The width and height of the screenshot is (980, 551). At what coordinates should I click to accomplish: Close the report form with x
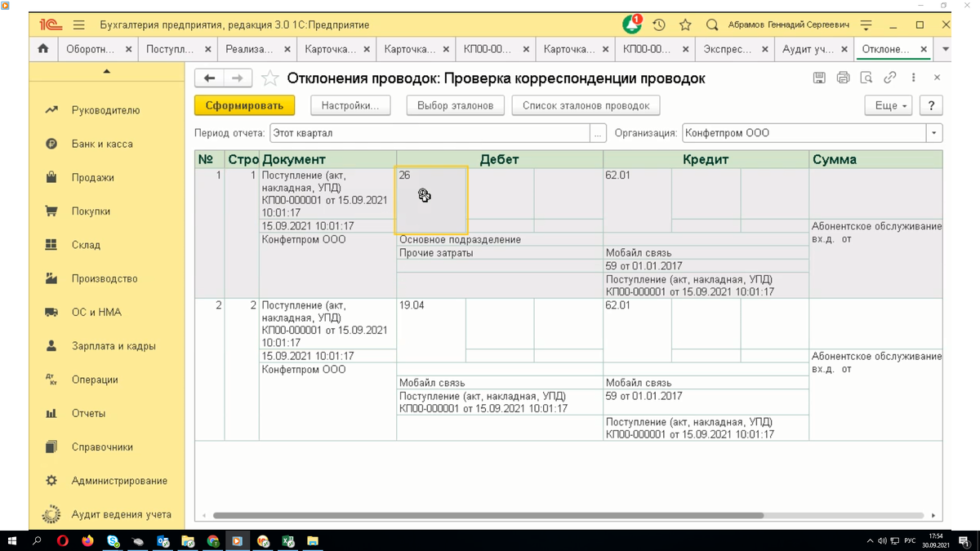click(x=937, y=78)
